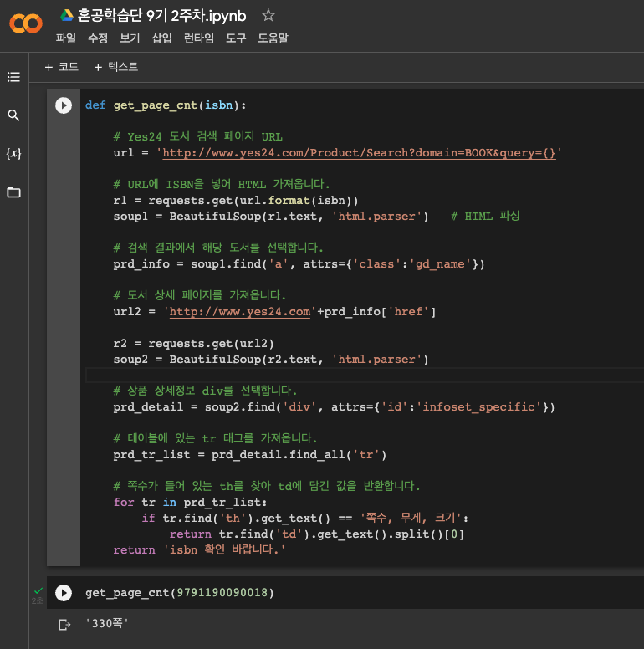Click the comment '# Yes24 도서 검색 페이지 URL'
This screenshot has width=644, height=649.
pos(197,136)
